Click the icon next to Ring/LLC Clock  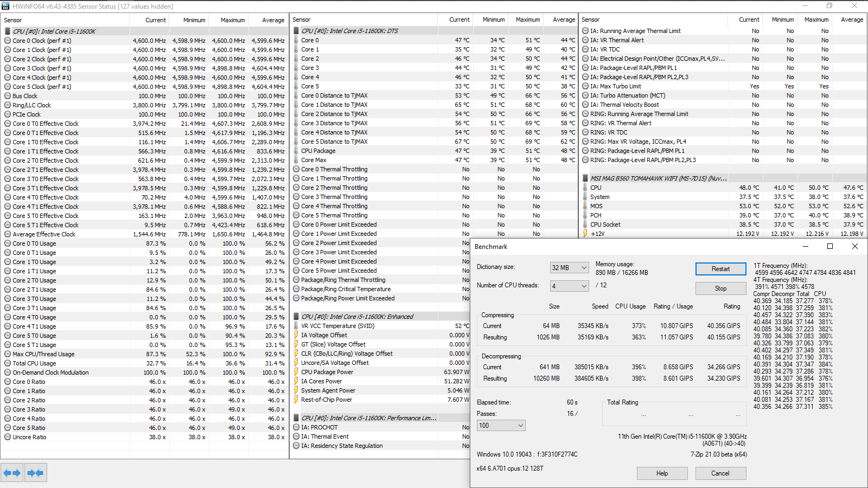pos(8,105)
